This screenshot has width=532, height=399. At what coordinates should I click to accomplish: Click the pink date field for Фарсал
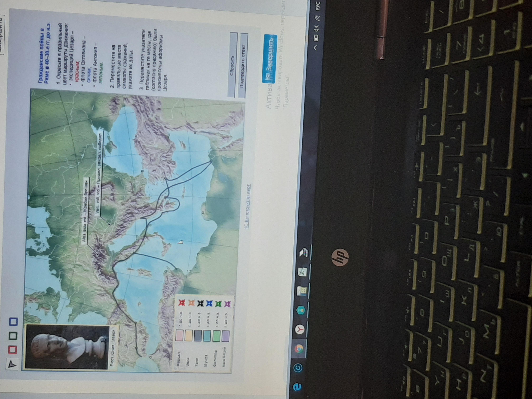[x=179, y=335]
